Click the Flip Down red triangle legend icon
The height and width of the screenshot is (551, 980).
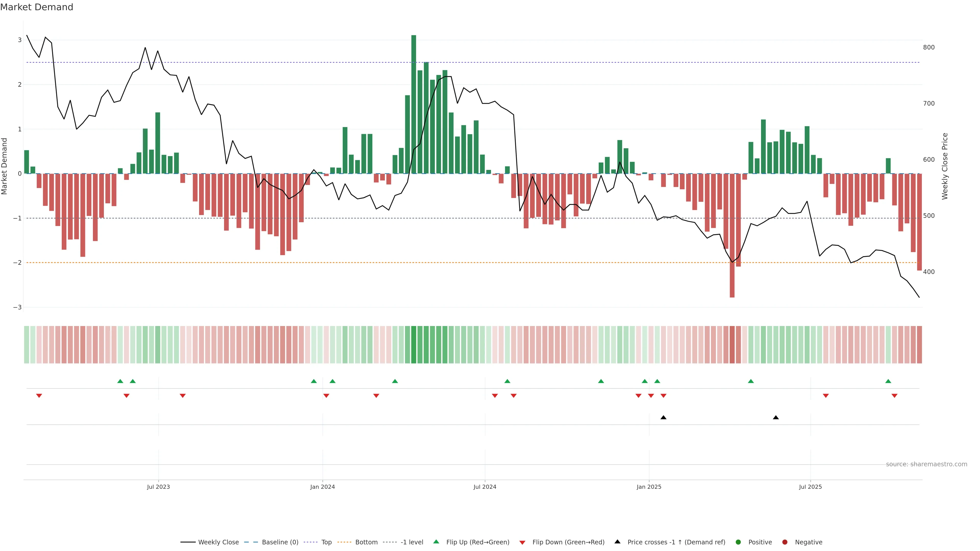coord(522,542)
